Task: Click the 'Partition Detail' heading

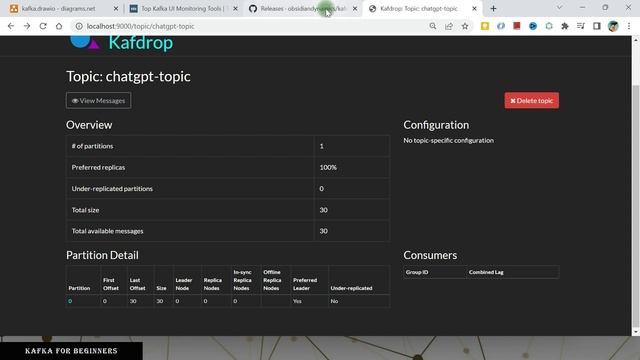Action: [x=102, y=255]
